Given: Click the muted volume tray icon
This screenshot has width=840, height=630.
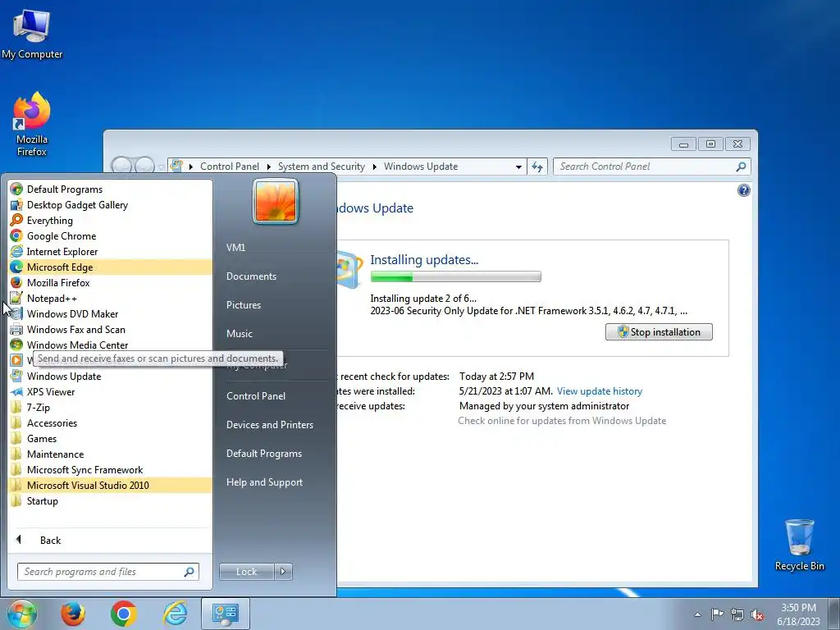Looking at the screenshot, I should tap(757, 614).
